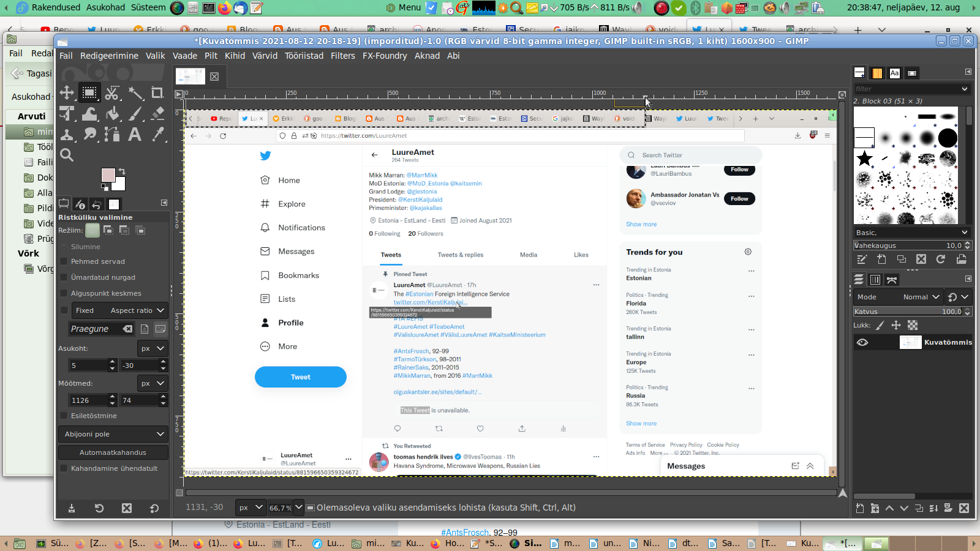Screen dimensions: 980x551
Task: Toggle lock alpha channel checkerboard icon
Action: pos(913,325)
